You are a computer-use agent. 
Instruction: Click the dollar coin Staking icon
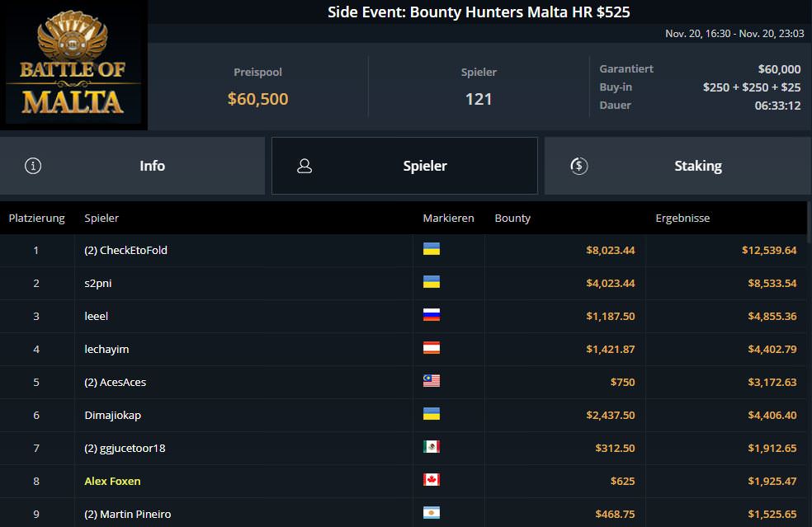tap(579, 166)
